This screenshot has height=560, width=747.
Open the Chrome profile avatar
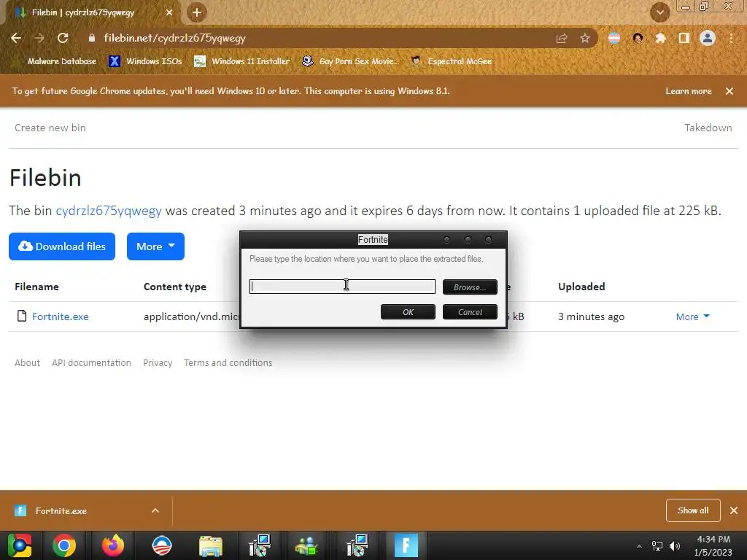[708, 38]
